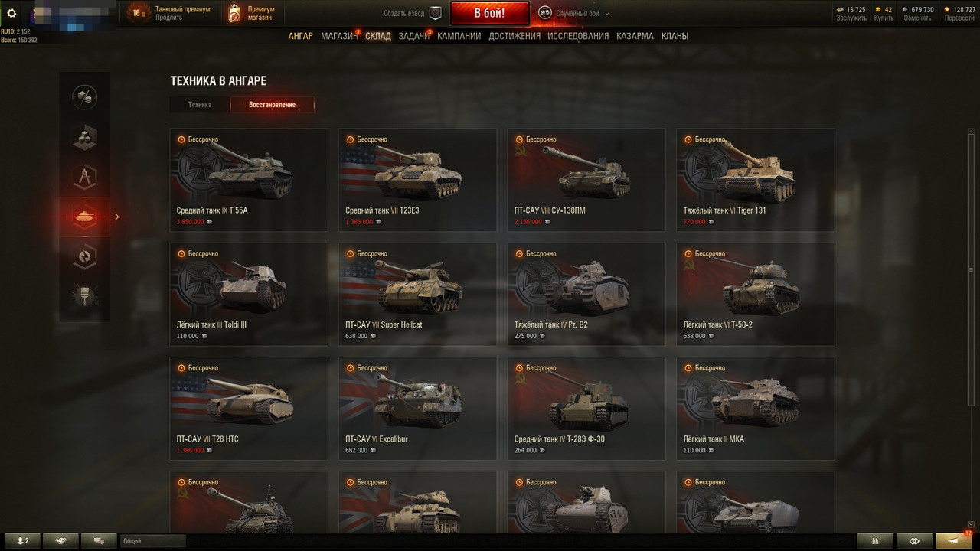
Task: Open the customization paintbrush sidebar icon
Action: pyautogui.click(x=84, y=296)
